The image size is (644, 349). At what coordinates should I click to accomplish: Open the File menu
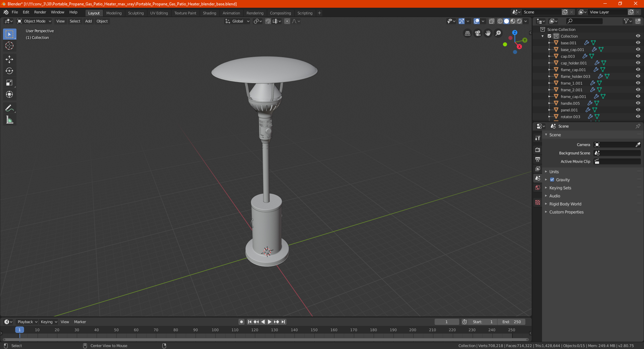click(15, 12)
